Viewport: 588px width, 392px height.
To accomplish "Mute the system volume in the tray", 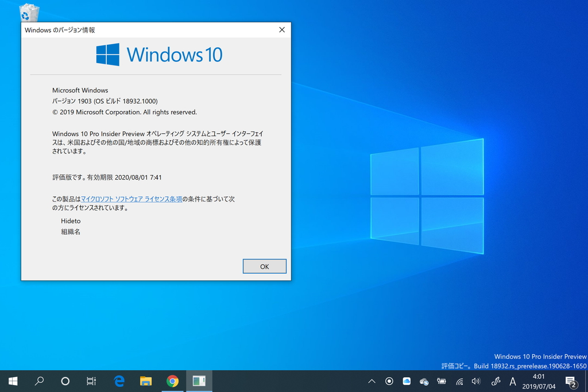I will (x=475, y=381).
